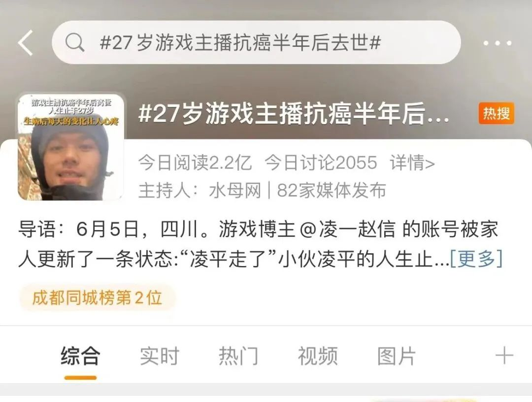Open host 水母网 profile
Screen dimensions: 532x402
point(235,190)
